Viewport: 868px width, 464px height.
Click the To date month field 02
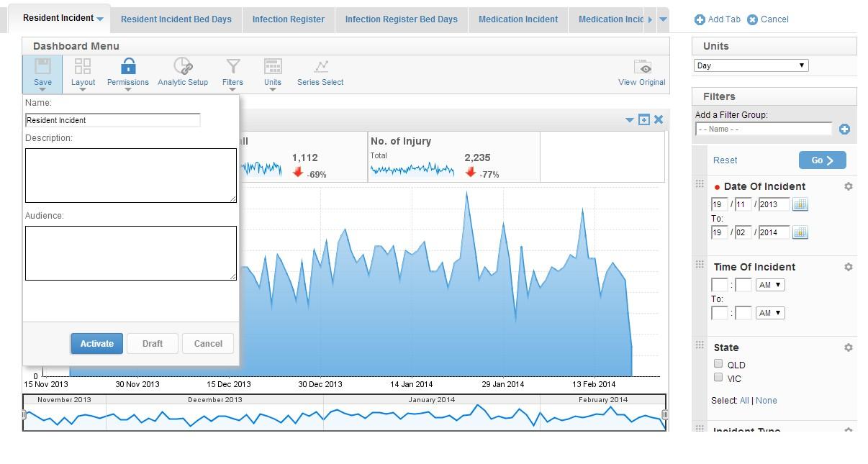743,232
